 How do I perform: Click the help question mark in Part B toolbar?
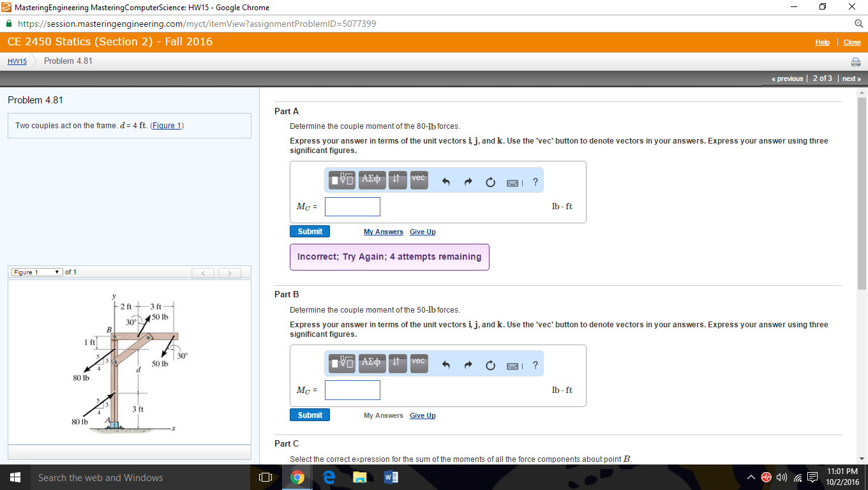[535, 364]
